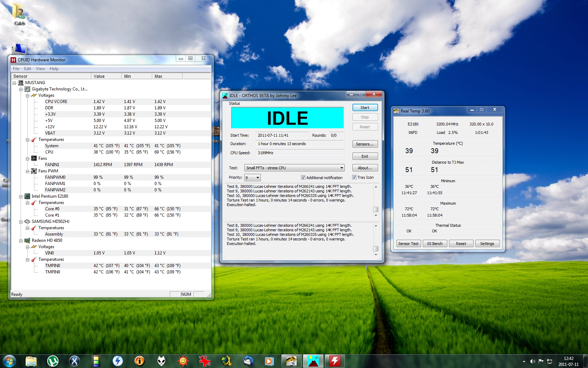Click the MUSTANG computer icon in the sensor tree
This screenshot has width=588, height=368.
(21, 83)
